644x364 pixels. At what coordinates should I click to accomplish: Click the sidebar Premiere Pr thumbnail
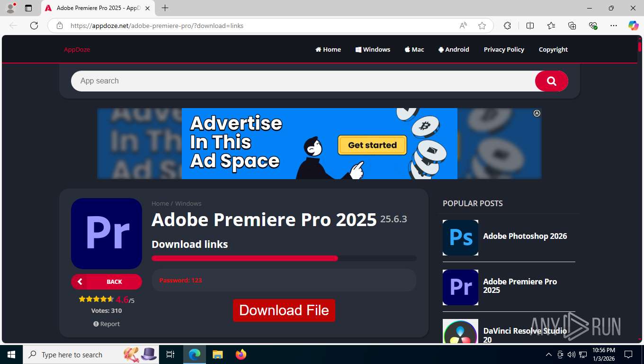point(460,287)
